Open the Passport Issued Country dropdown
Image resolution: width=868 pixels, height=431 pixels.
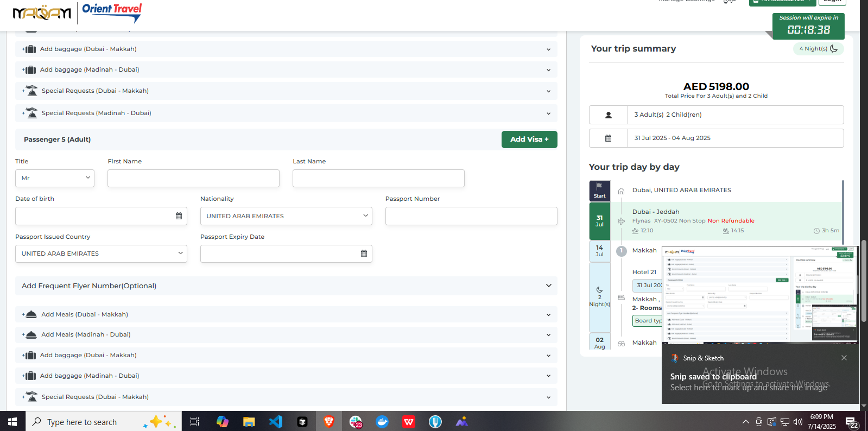pos(101,253)
